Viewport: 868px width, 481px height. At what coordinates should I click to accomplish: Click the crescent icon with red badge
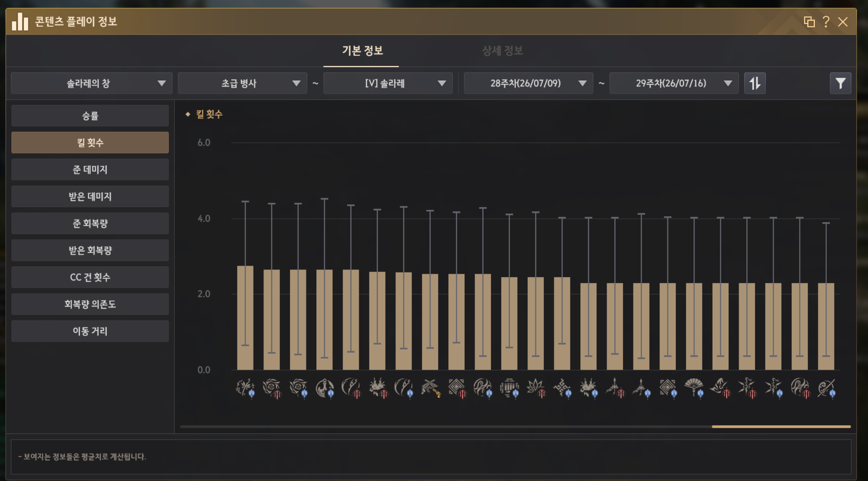tap(351, 388)
